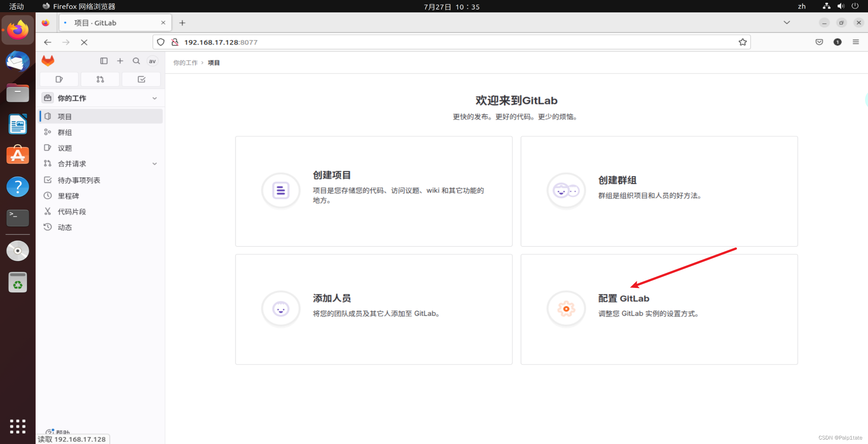Image resolution: width=868 pixels, height=444 pixels.
Task: Open 里程碑 in the sidebar
Action: [x=101, y=196]
